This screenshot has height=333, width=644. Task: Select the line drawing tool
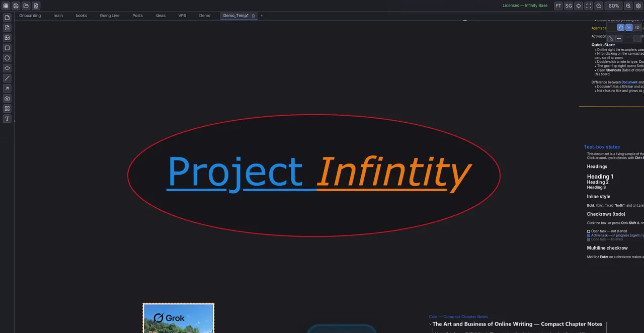point(7,78)
